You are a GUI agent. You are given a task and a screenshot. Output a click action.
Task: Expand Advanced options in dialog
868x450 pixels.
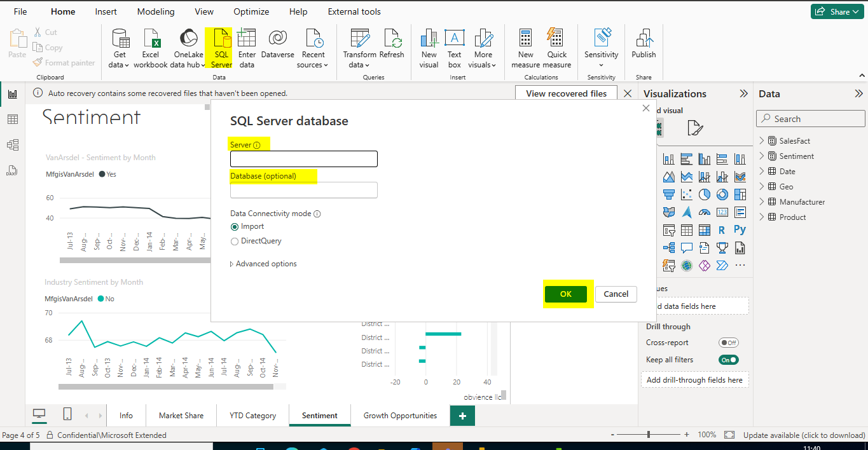(263, 264)
